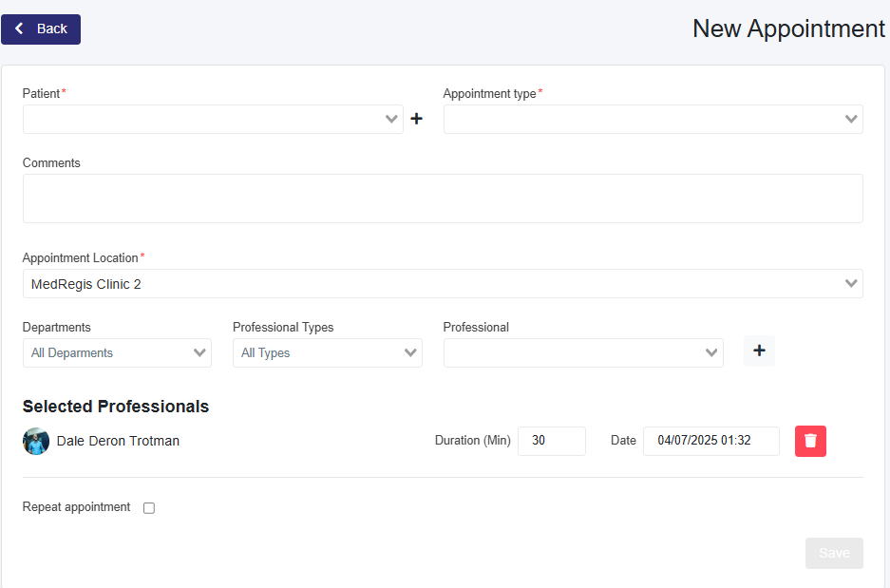Viewport: 890px width, 588px height.
Task: Click the plus icon beside Professional dropdown
Action: coord(759,351)
